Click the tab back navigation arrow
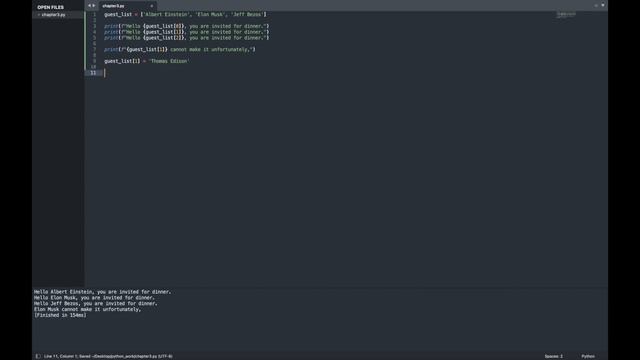The height and width of the screenshot is (360, 640). [x=89, y=6]
